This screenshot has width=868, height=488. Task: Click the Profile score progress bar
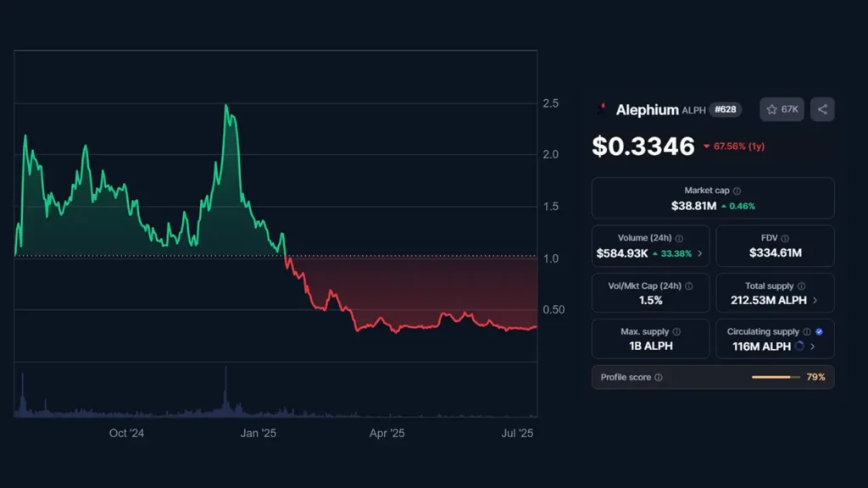coord(776,377)
